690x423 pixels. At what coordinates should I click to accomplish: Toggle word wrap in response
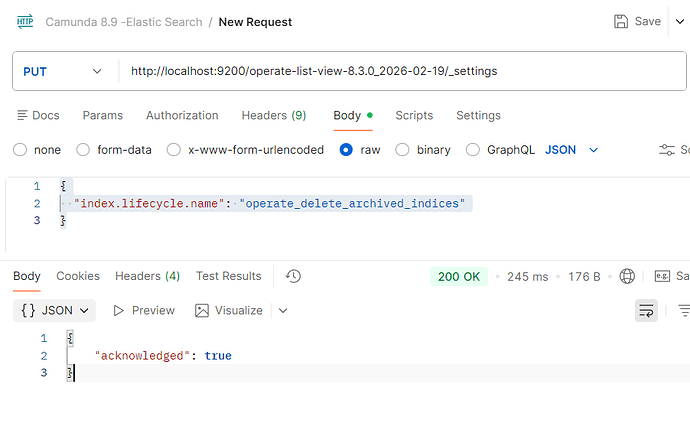[x=647, y=311]
